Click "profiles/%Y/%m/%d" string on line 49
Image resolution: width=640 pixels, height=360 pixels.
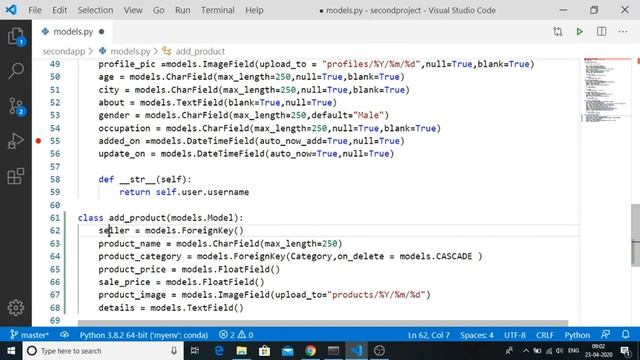(371, 64)
